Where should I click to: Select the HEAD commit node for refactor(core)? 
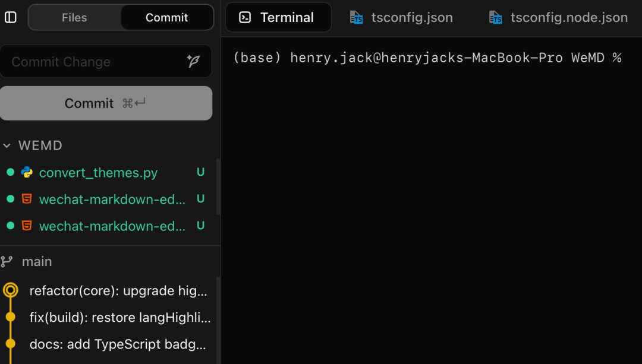point(10,290)
